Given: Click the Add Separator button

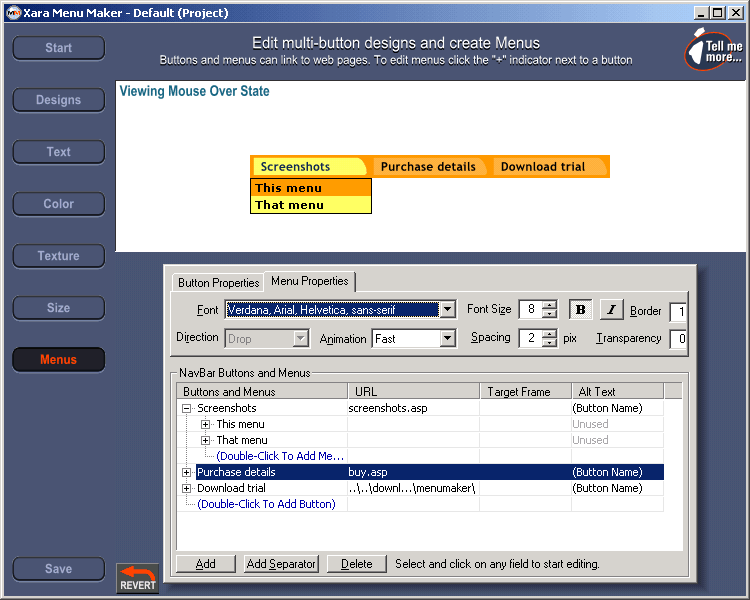Looking at the screenshot, I should point(281,564).
